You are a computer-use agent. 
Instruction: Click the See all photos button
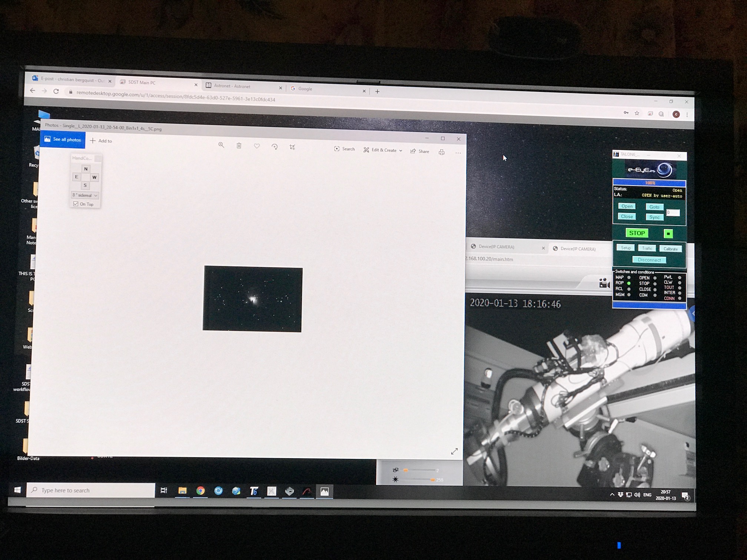click(x=63, y=139)
